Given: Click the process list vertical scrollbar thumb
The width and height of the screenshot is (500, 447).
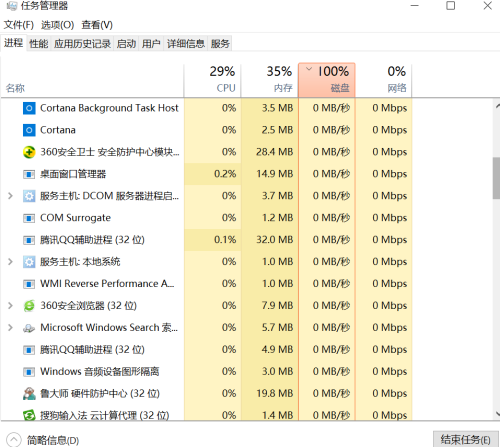Looking at the screenshot, I should (496, 178).
